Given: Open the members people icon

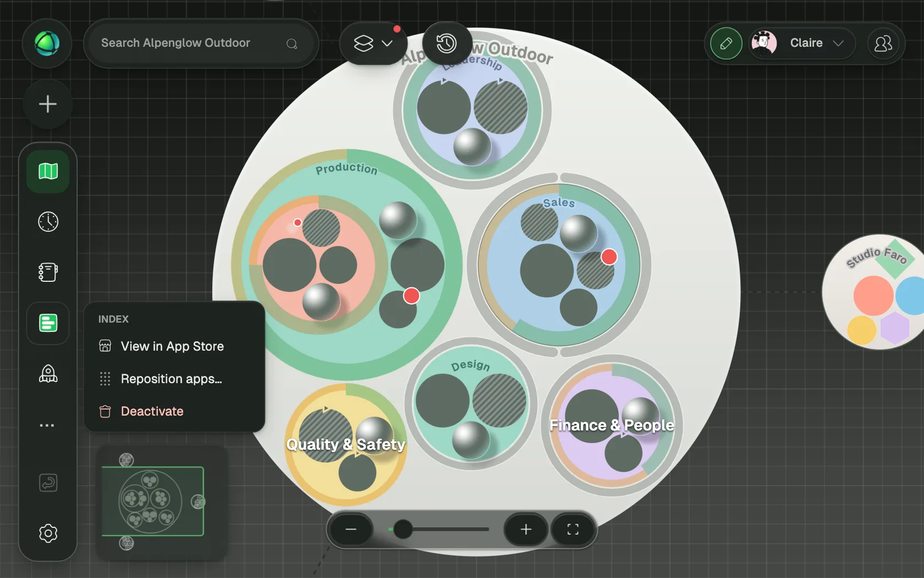Looking at the screenshot, I should point(883,43).
